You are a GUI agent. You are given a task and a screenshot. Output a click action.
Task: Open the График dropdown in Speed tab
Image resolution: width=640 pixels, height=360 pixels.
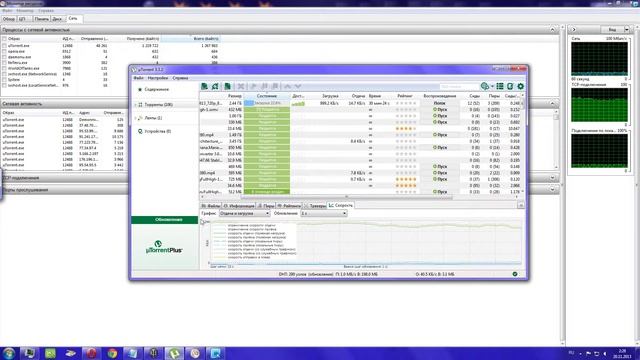(x=244, y=213)
